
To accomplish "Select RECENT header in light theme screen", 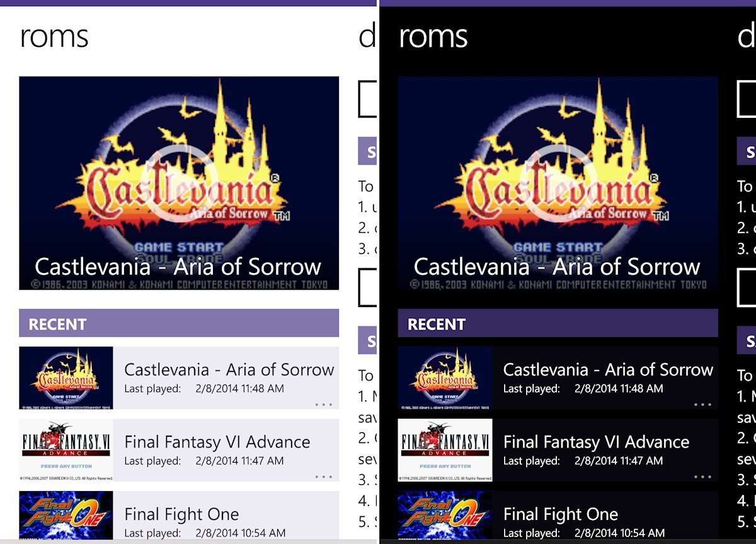I will tap(179, 323).
